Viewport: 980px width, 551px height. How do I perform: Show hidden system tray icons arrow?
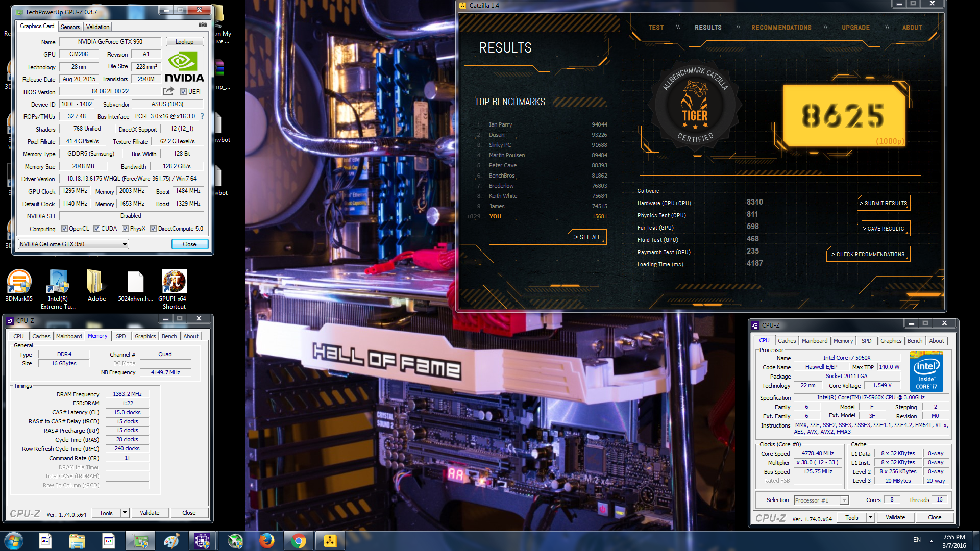[x=931, y=541]
